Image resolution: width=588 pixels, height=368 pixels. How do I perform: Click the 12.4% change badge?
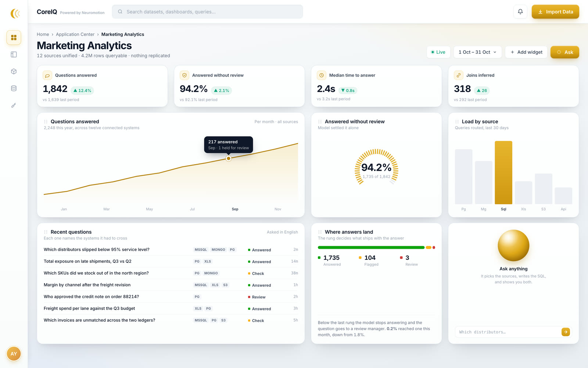pyautogui.click(x=82, y=91)
